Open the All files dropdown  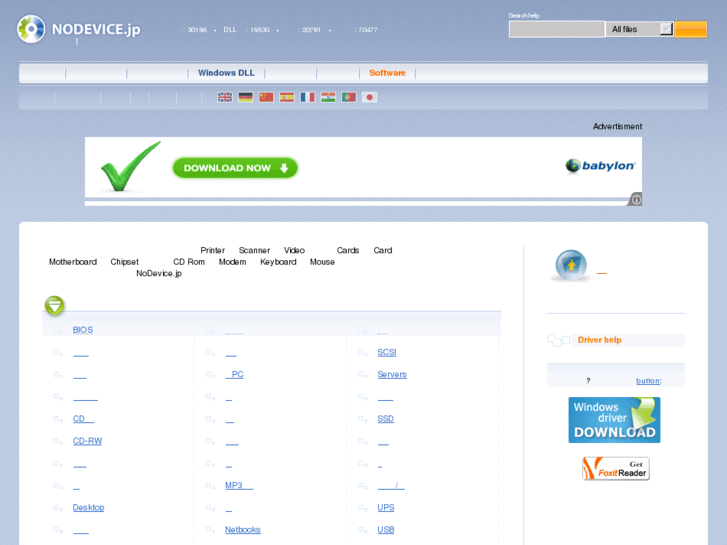(639, 29)
